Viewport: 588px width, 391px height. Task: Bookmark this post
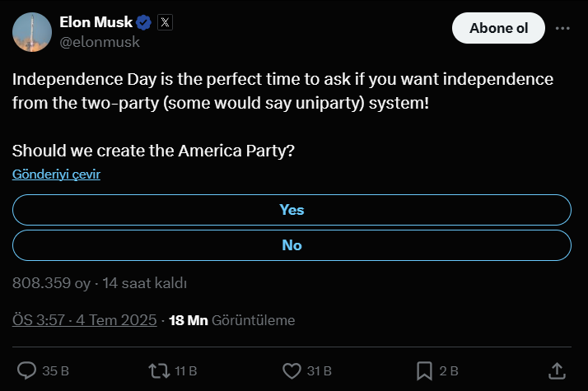pyautogui.click(x=424, y=370)
